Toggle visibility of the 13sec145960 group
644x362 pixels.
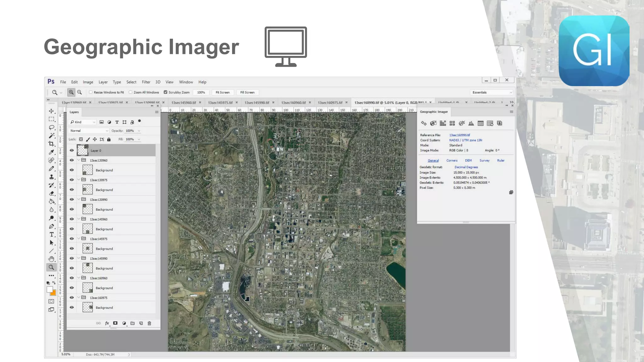72,219
